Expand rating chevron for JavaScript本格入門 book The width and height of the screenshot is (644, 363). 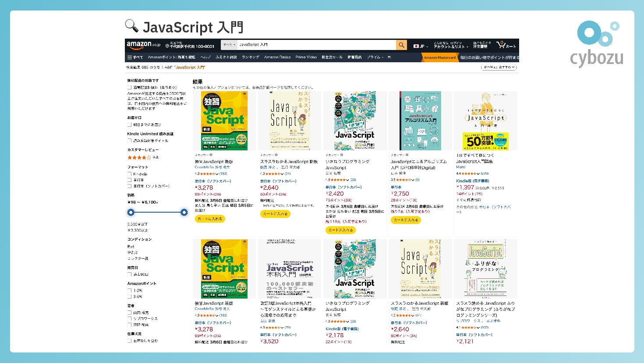[x=283, y=327]
